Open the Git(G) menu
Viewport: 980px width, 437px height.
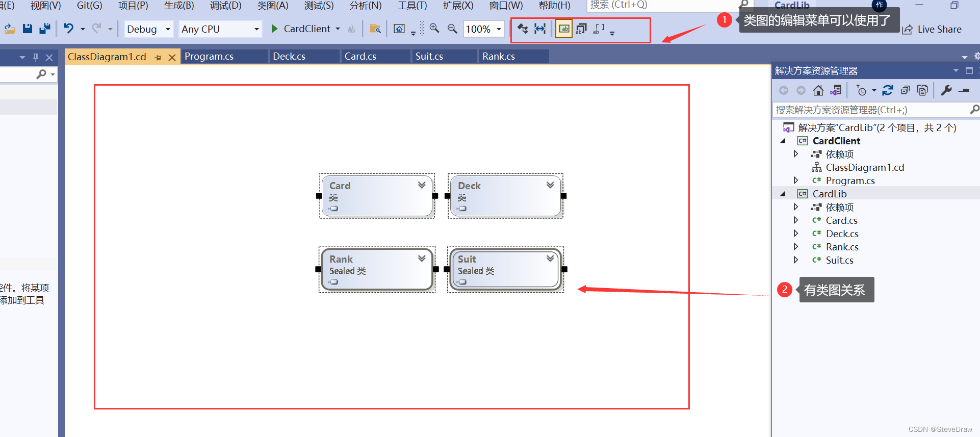tap(90, 6)
